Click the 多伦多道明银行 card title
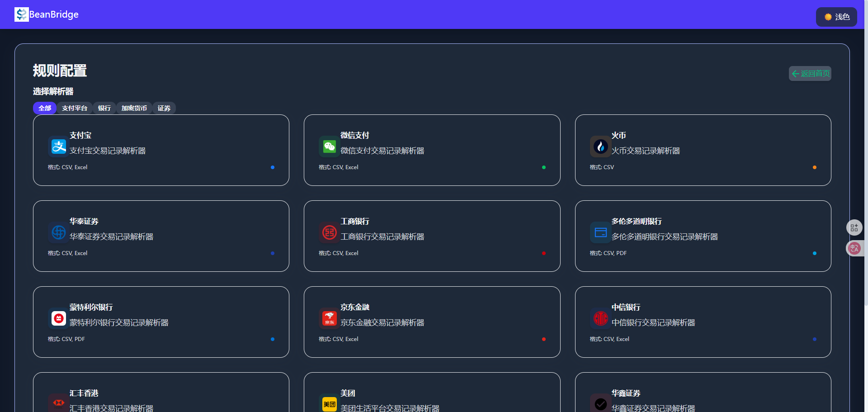Image resolution: width=868 pixels, height=412 pixels. tap(637, 221)
